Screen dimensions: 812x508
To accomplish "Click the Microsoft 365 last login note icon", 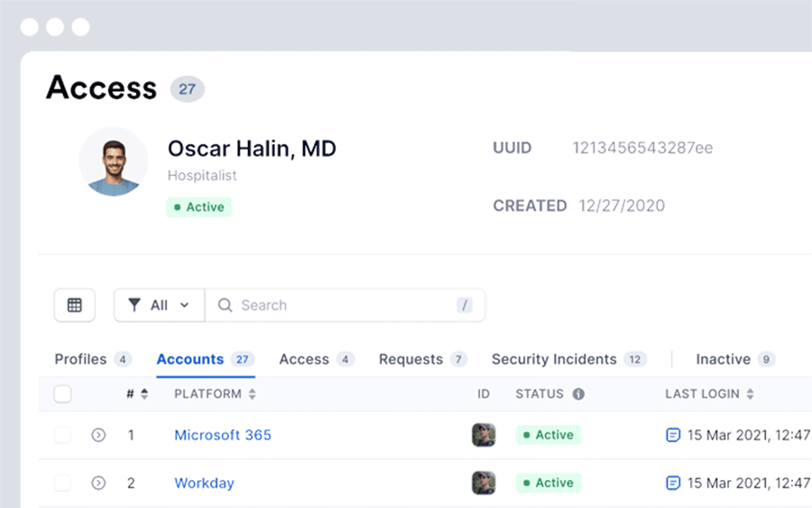I will click(672, 435).
